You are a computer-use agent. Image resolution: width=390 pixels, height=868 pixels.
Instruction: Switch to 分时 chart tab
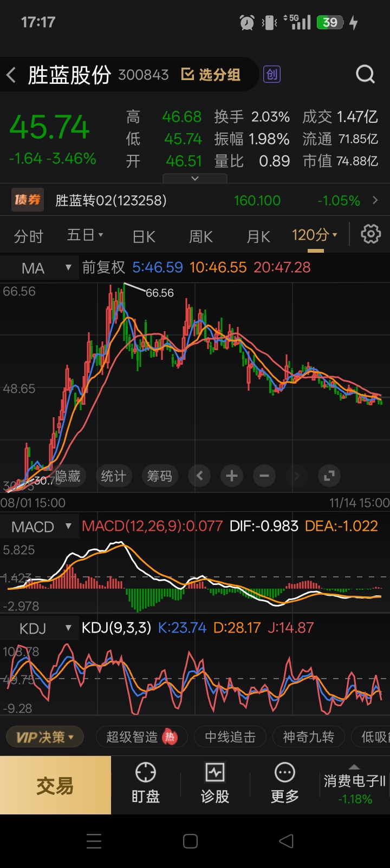pyautogui.click(x=28, y=236)
